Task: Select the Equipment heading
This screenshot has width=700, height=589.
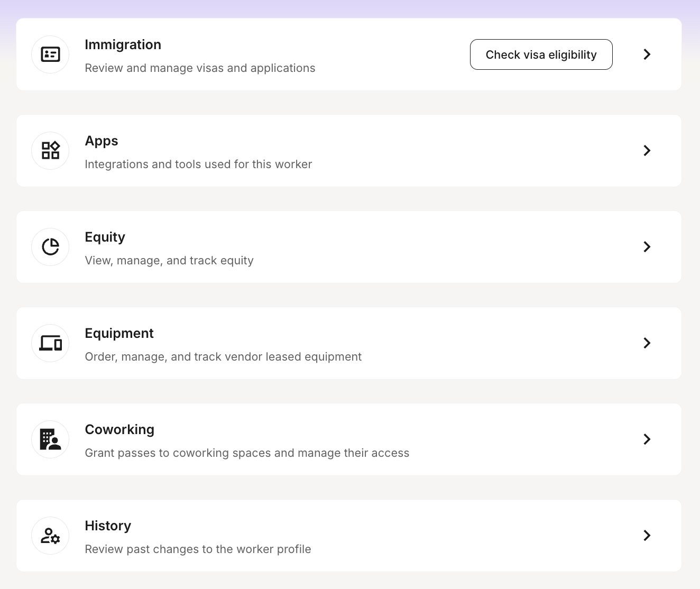Action: (119, 334)
